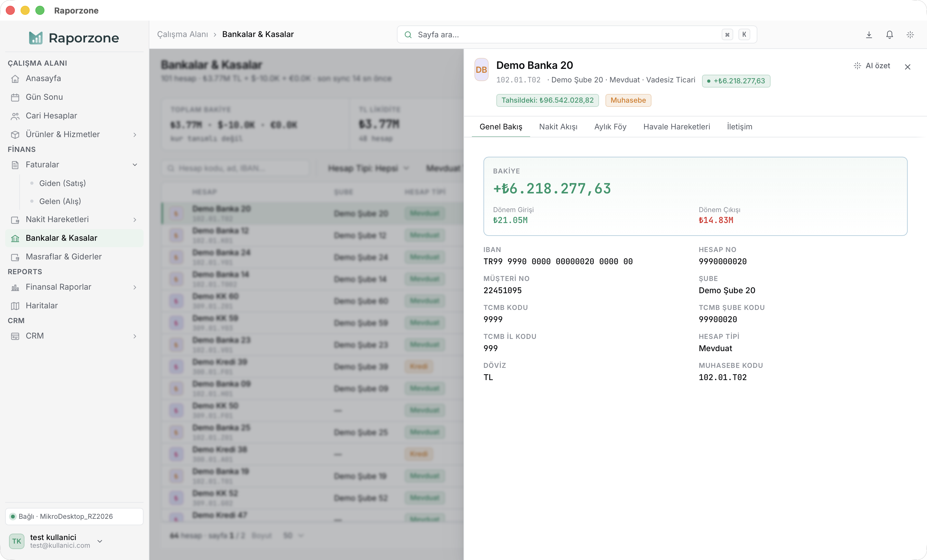
Task: Click the Raporzone logo
Action: 74,38
